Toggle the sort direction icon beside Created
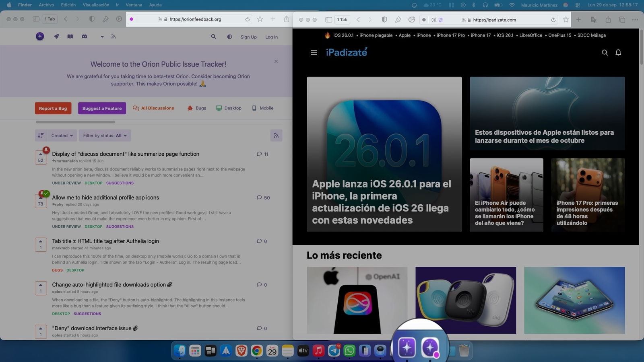Screen dimensions: 644x362 41,136
